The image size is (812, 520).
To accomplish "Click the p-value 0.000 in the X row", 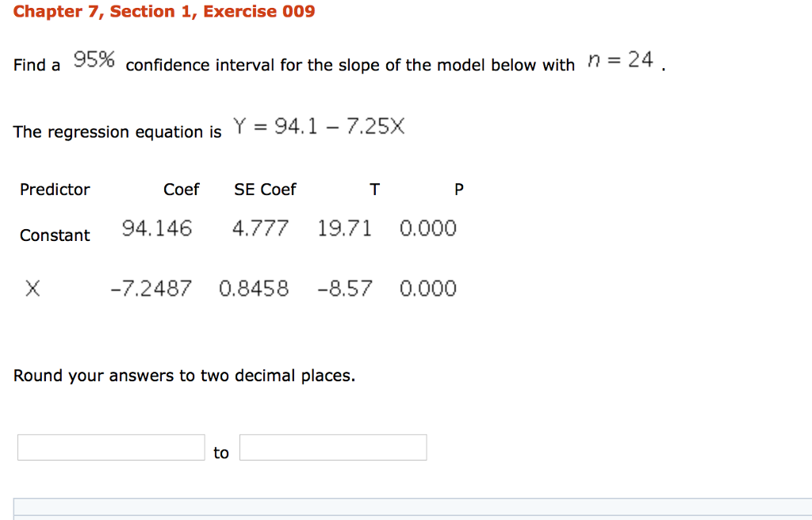I will (x=428, y=289).
